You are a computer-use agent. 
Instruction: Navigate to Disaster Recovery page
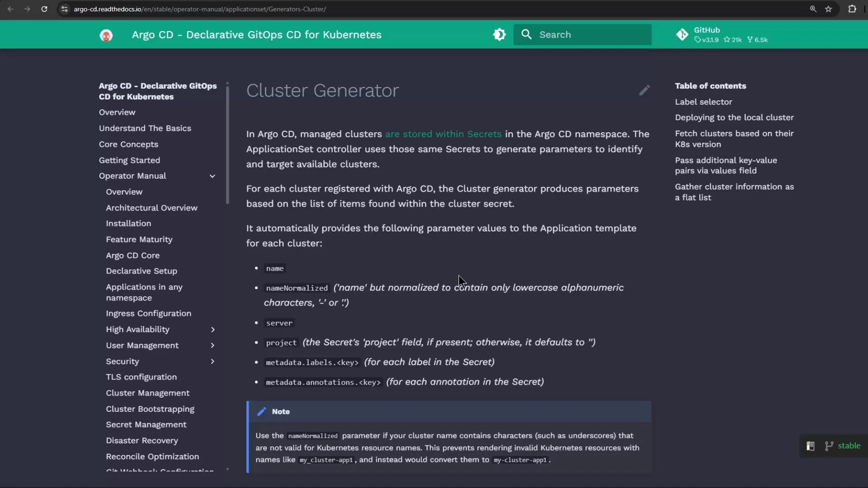coord(142,441)
